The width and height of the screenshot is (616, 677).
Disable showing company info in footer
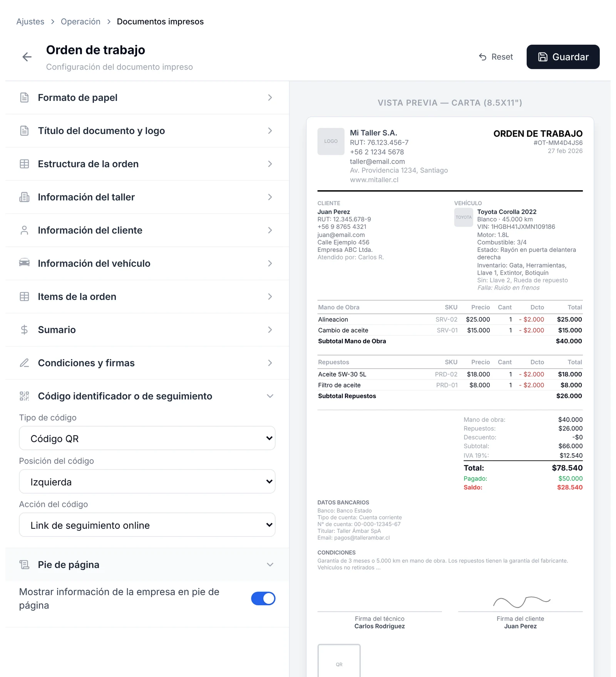click(x=263, y=598)
